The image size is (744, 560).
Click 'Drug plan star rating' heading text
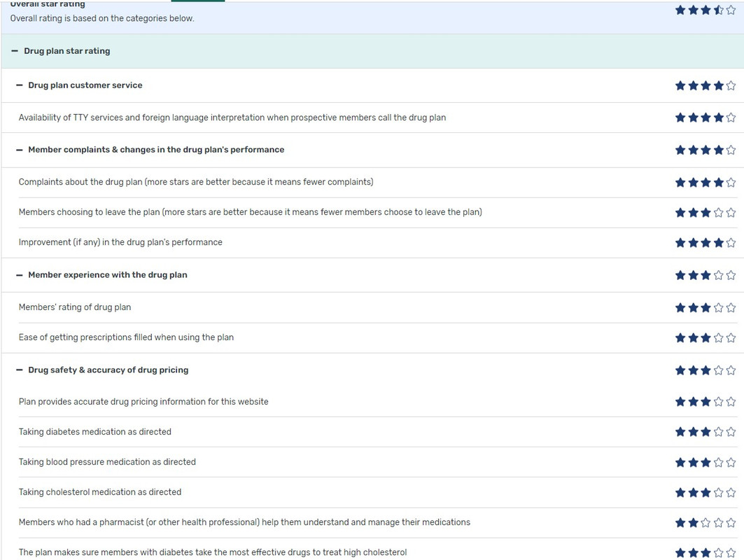point(67,51)
